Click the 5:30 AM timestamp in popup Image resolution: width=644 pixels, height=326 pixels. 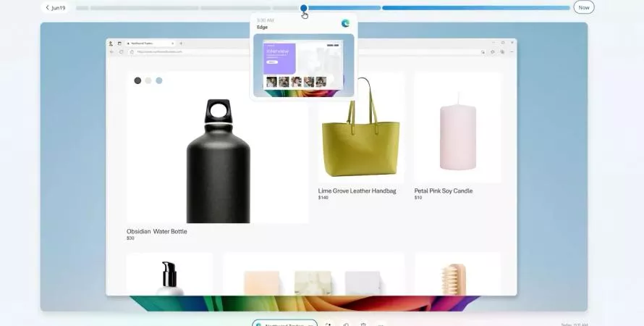(266, 20)
